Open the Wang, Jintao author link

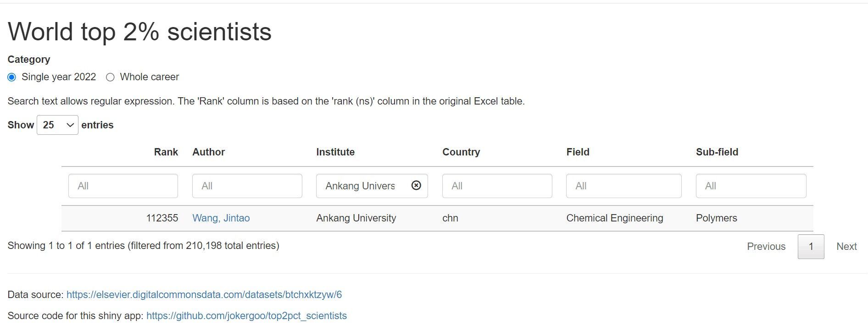(x=221, y=218)
